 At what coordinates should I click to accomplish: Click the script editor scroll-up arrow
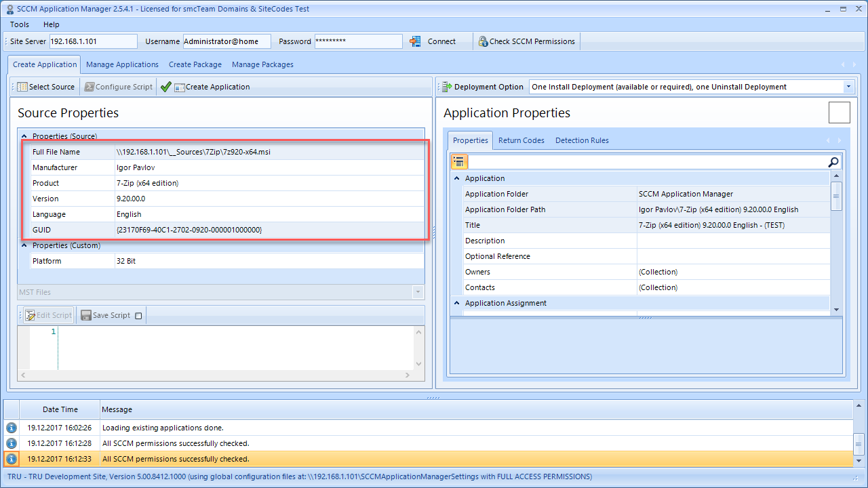(419, 331)
